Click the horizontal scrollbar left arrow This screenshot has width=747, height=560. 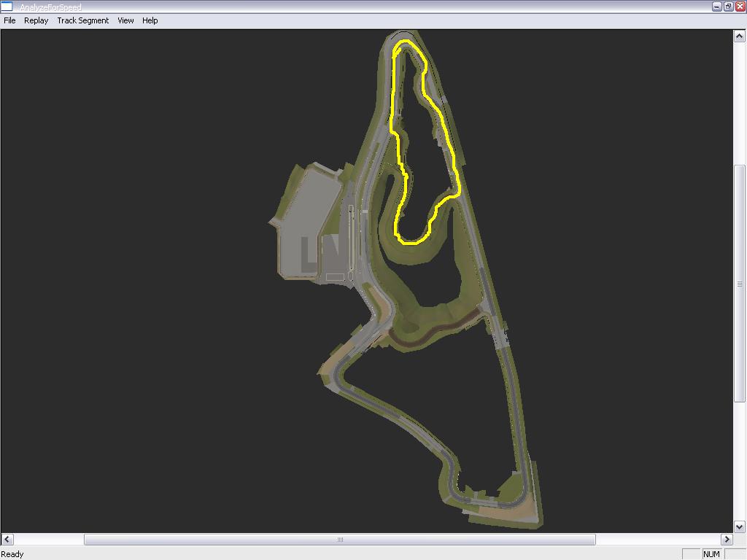(x=7, y=540)
